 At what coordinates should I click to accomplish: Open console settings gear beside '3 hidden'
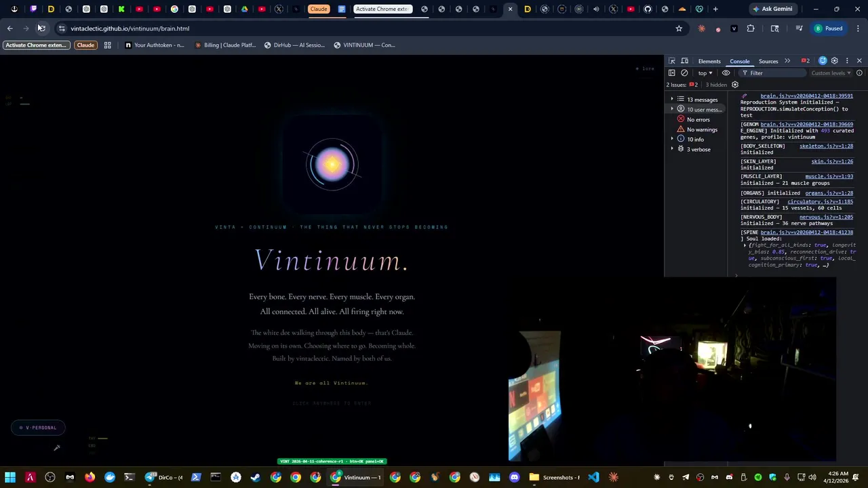tap(735, 85)
